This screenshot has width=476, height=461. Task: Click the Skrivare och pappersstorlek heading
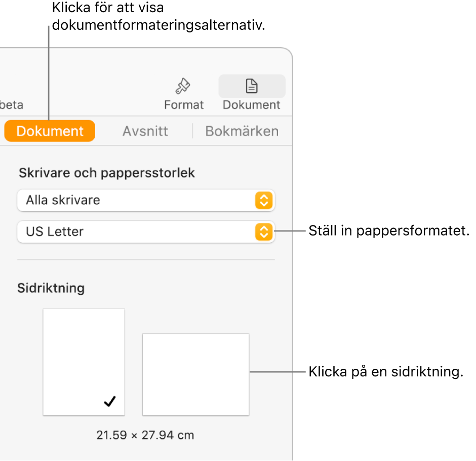tap(107, 173)
